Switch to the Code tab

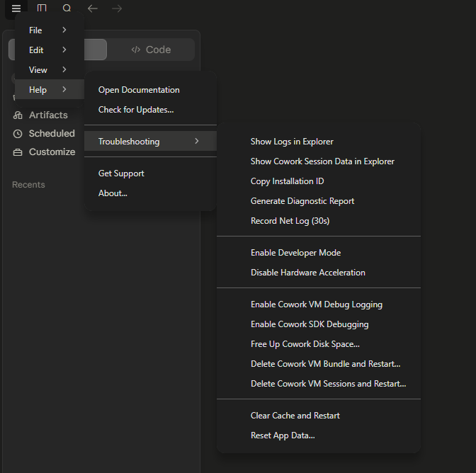pyautogui.click(x=151, y=50)
